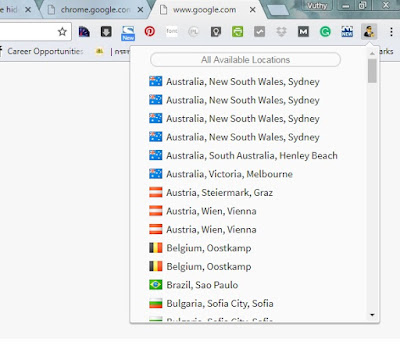Click the download arrow extension icon
400x363 pixels.
pos(106,32)
